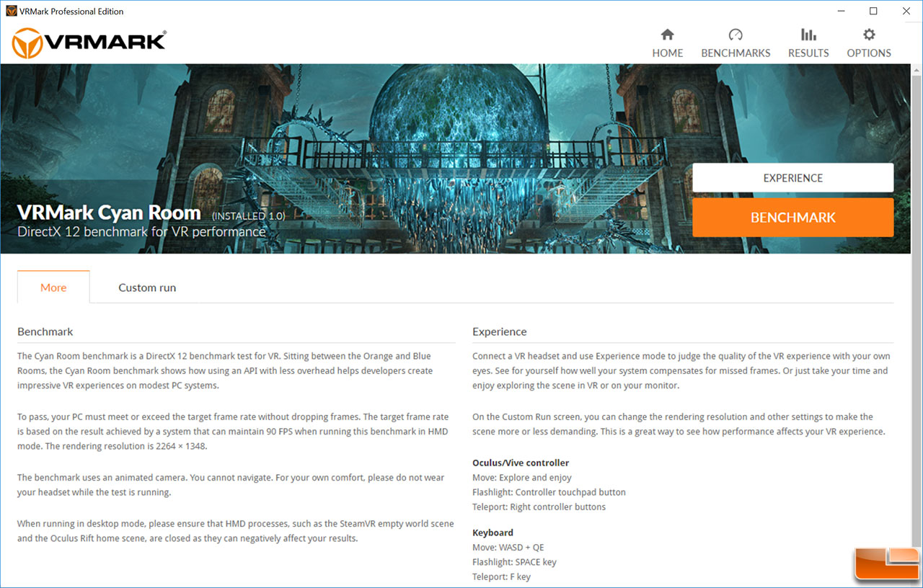Click 'Flashlight: SPACE key' line
The image size is (923, 588).
(514, 562)
